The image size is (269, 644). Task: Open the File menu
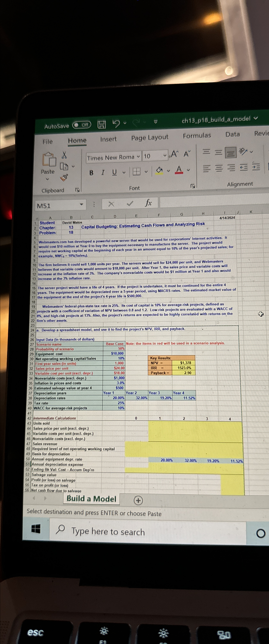(47, 142)
